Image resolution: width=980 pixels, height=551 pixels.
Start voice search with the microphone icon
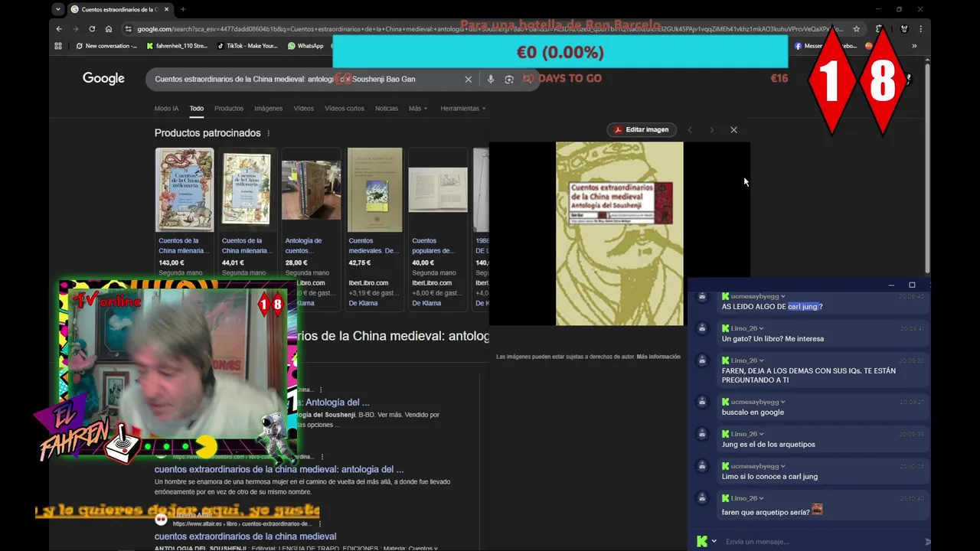pos(491,79)
